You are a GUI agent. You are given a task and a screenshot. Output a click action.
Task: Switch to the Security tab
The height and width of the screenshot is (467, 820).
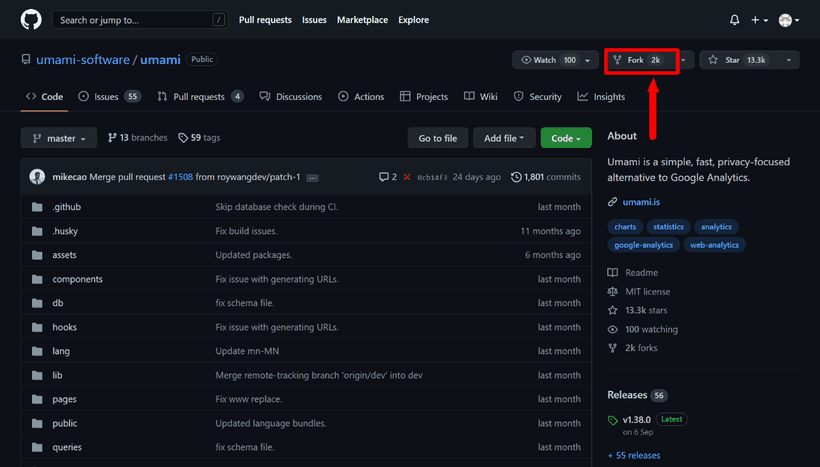[538, 97]
